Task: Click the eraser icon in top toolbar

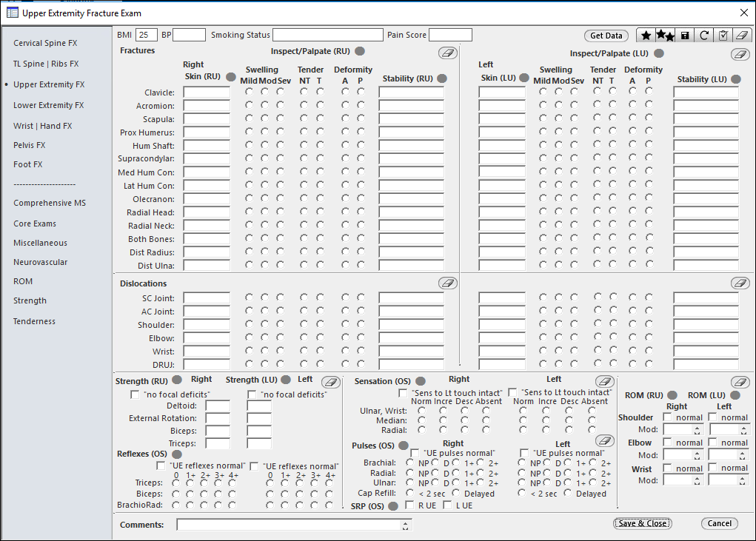Action: pyautogui.click(x=742, y=36)
